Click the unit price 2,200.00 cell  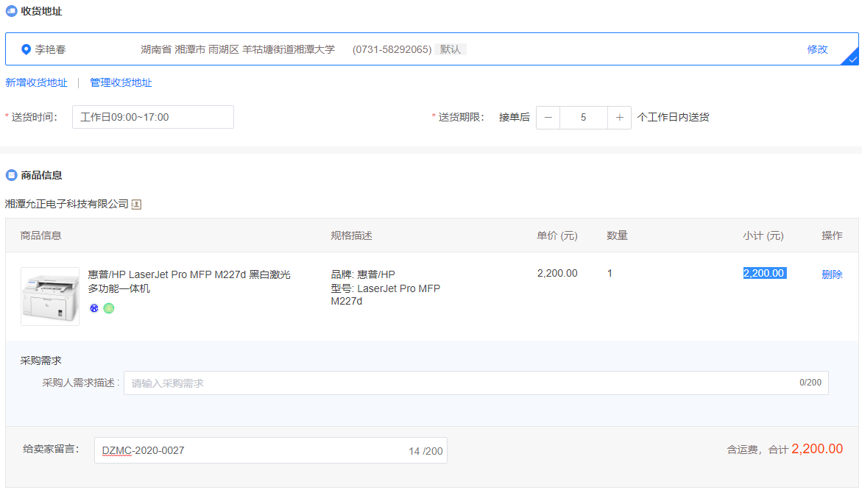557,273
